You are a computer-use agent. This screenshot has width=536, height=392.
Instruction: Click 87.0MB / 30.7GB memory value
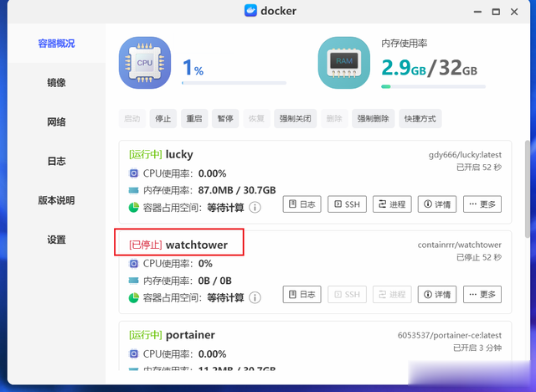pos(237,190)
